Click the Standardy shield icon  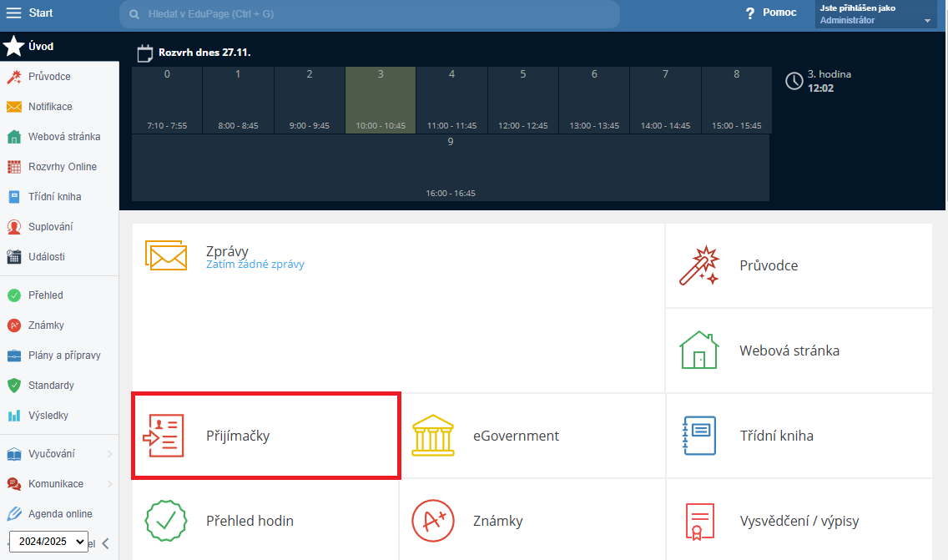13,386
